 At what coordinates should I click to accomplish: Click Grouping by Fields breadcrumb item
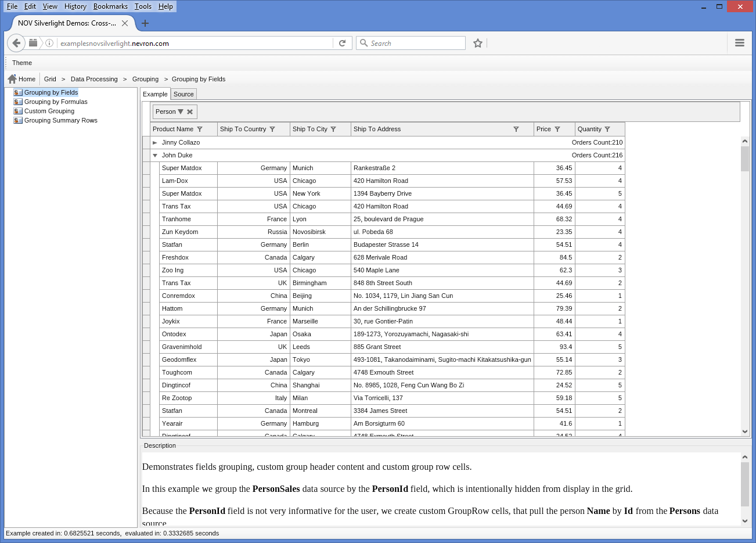click(199, 79)
